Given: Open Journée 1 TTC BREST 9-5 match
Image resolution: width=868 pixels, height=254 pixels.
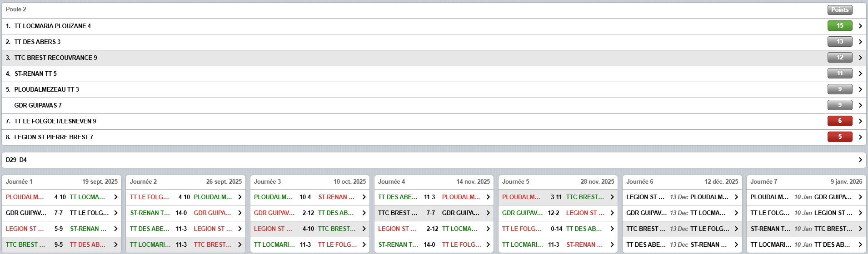Looking at the screenshot, I should 61,244.
